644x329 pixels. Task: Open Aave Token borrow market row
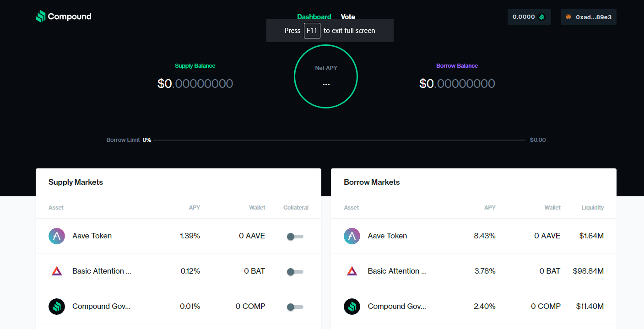[474, 236]
